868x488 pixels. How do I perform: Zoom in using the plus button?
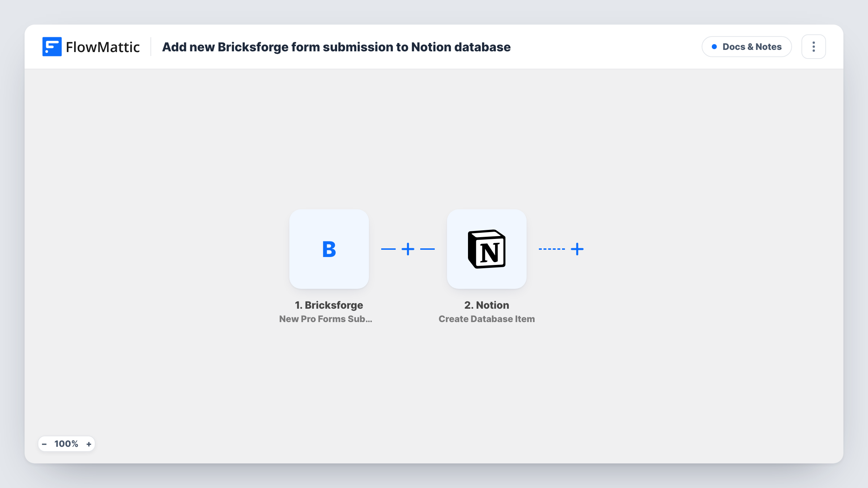(89, 444)
